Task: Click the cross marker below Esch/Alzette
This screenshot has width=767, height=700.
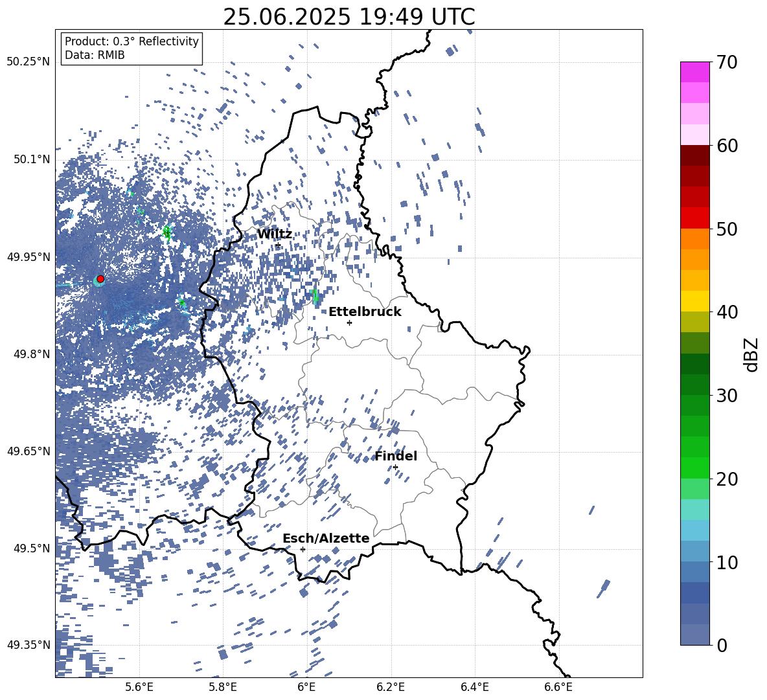Action: coord(303,549)
